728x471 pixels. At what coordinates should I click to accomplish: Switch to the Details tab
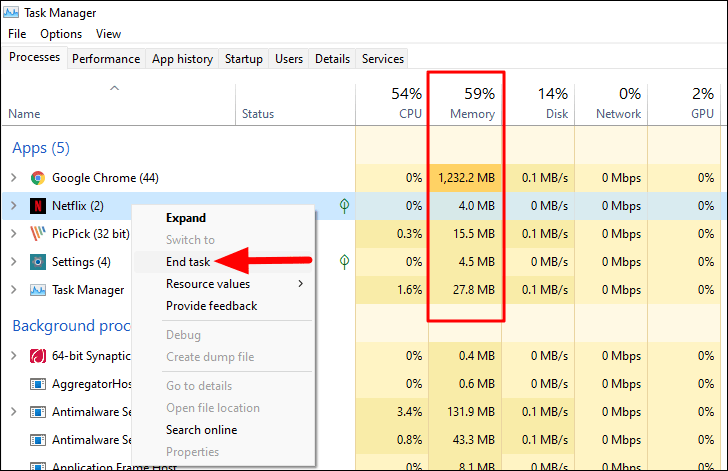[332, 59]
